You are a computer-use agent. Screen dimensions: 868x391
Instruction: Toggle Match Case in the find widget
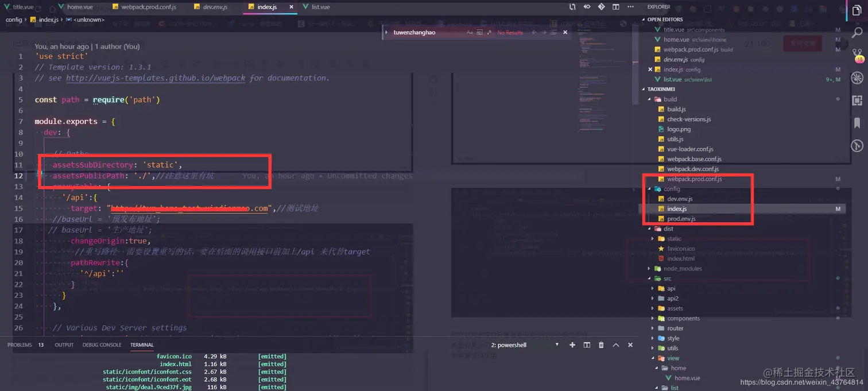(470, 33)
